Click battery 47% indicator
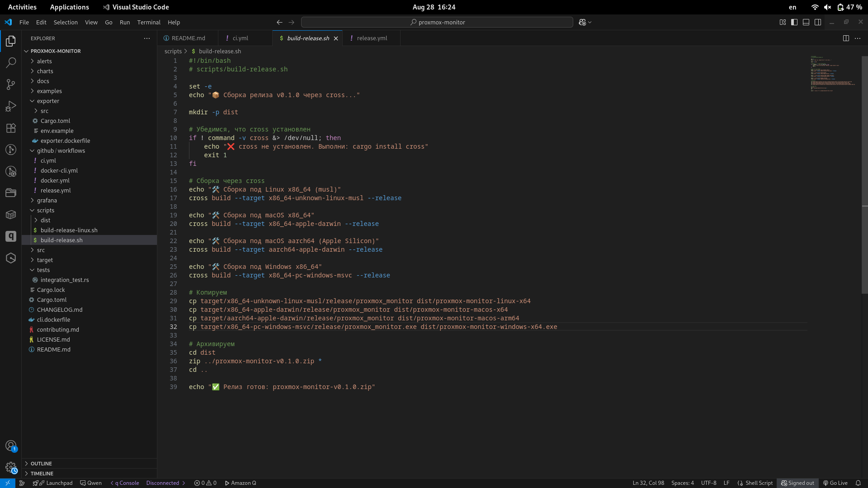Image resolution: width=868 pixels, height=488 pixels. click(849, 7)
